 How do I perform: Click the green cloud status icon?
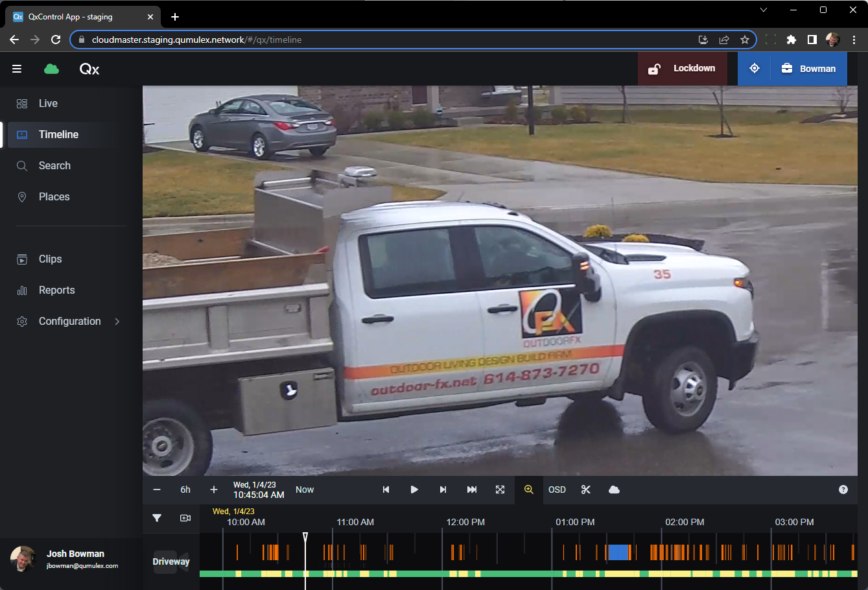(51, 69)
